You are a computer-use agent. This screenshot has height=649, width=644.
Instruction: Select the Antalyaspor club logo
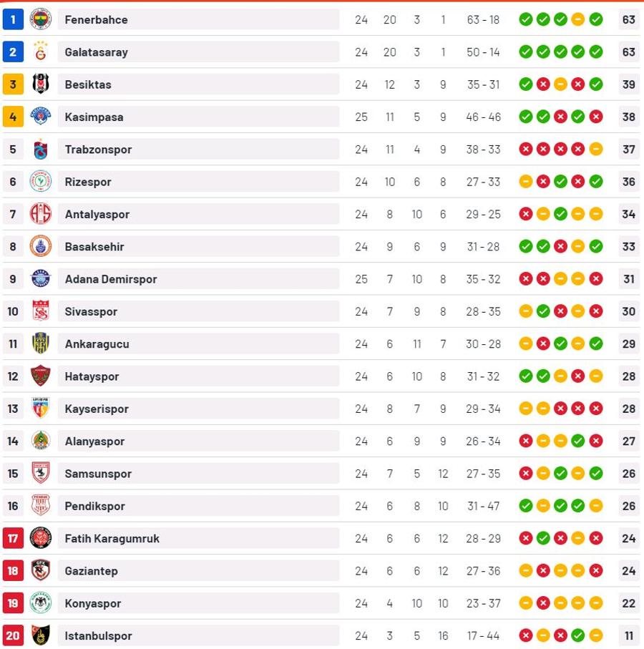coord(41,214)
